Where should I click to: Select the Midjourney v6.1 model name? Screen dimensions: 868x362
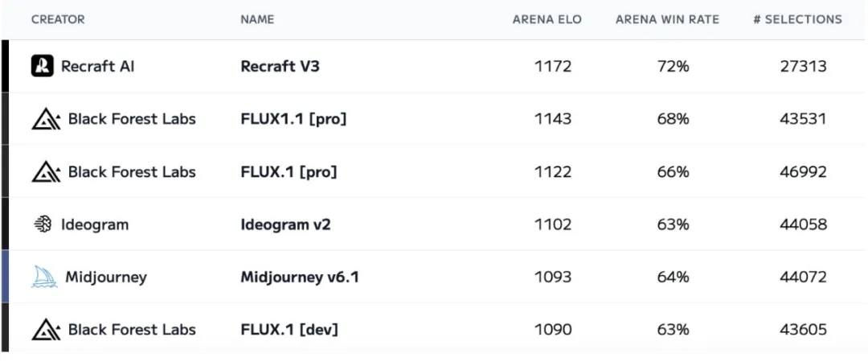[x=300, y=278]
